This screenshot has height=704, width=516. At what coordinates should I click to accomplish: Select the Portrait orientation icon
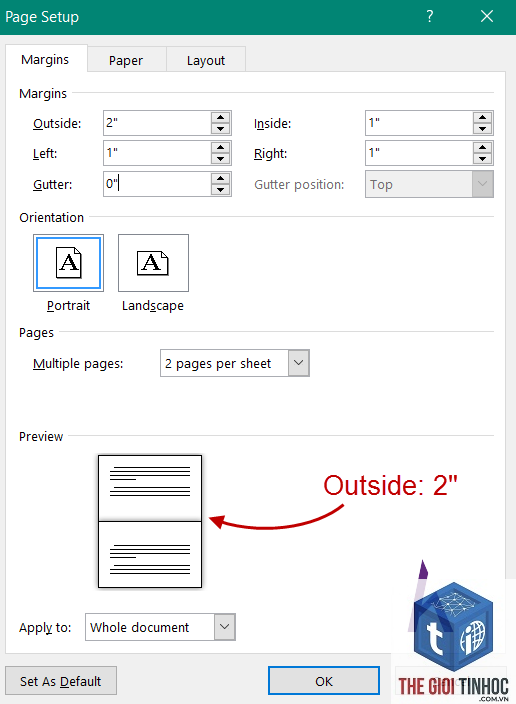68,263
